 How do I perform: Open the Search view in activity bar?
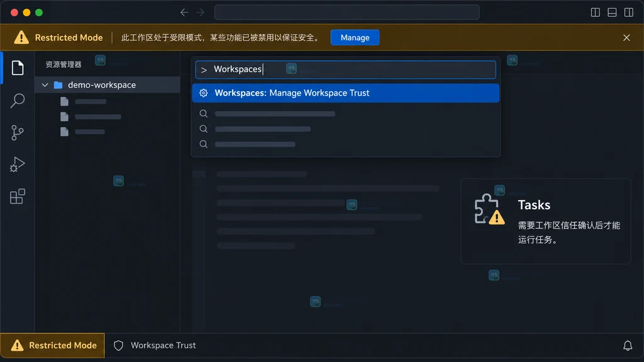pyautogui.click(x=17, y=100)
